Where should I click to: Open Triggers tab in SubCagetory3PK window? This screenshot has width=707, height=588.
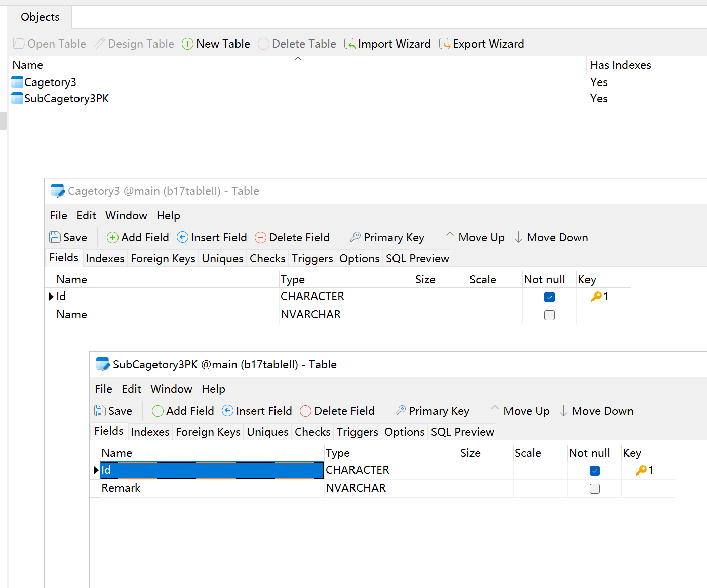357,432
